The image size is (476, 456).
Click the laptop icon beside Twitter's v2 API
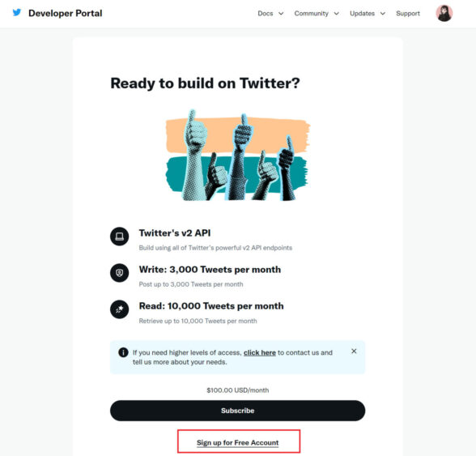[119, 236]
